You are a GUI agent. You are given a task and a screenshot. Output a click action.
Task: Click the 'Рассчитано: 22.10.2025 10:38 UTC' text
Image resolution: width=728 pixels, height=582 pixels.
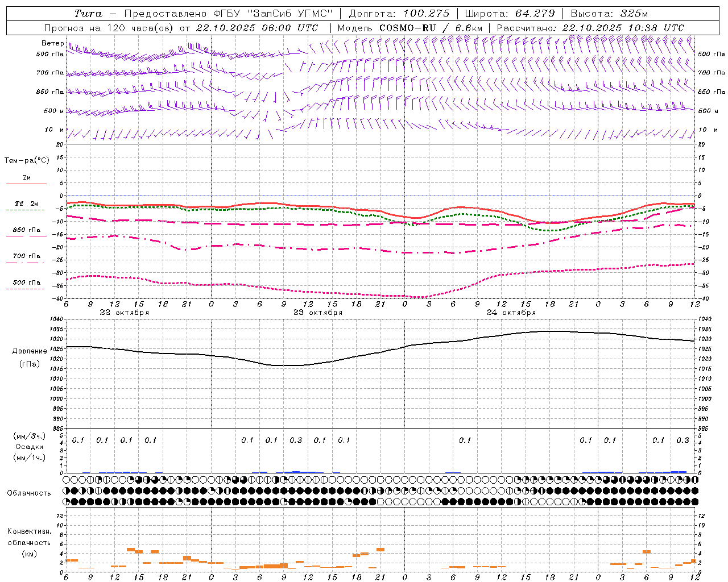click(590, 28)
